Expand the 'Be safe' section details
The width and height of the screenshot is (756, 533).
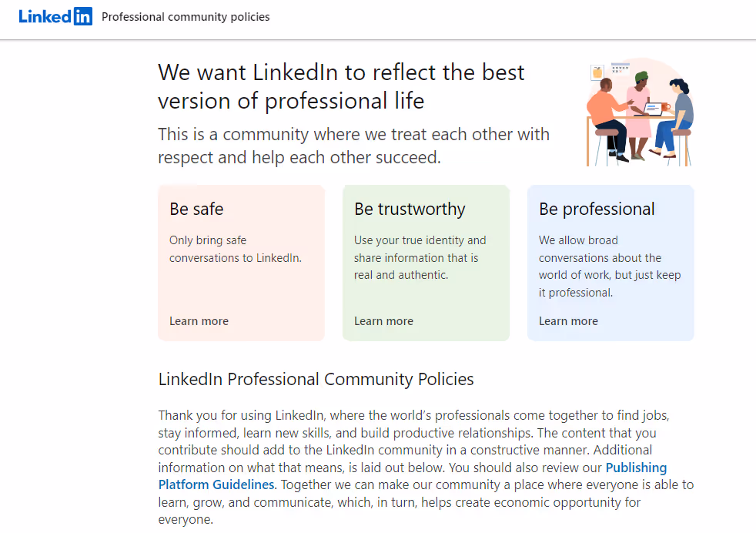(199, 321)
